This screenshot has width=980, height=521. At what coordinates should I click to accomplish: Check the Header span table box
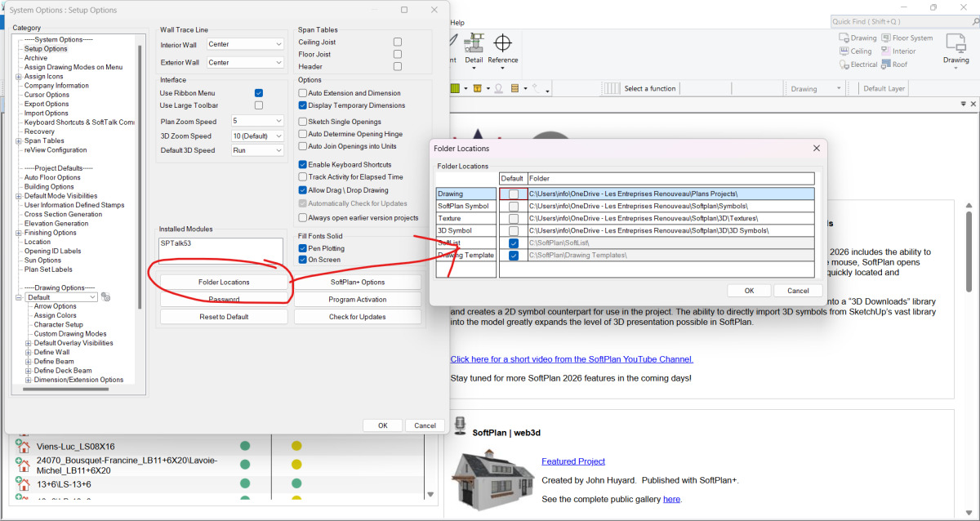click(x=397, y=66)
